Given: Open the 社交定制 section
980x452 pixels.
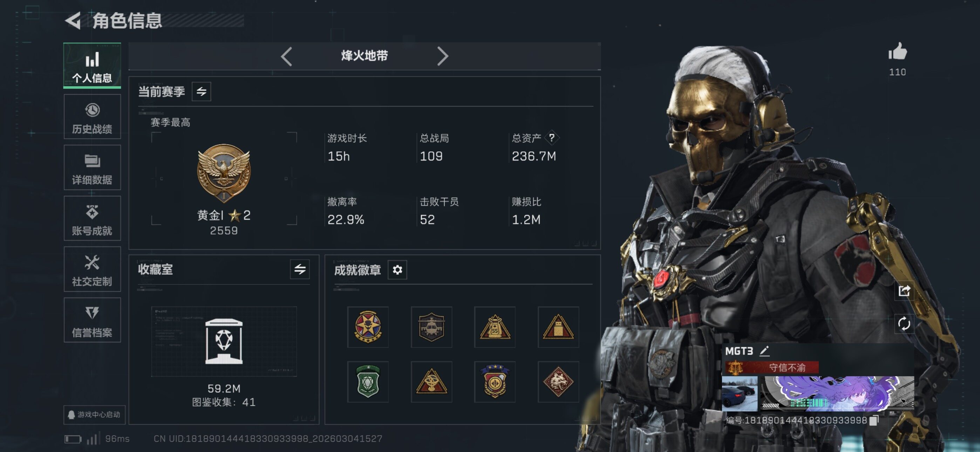Looking at the screenshot, I should coord(92,269).
